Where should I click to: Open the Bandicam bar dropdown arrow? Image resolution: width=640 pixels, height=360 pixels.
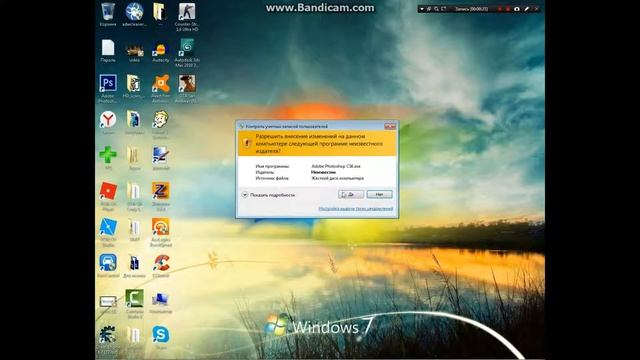click(422, 9)
